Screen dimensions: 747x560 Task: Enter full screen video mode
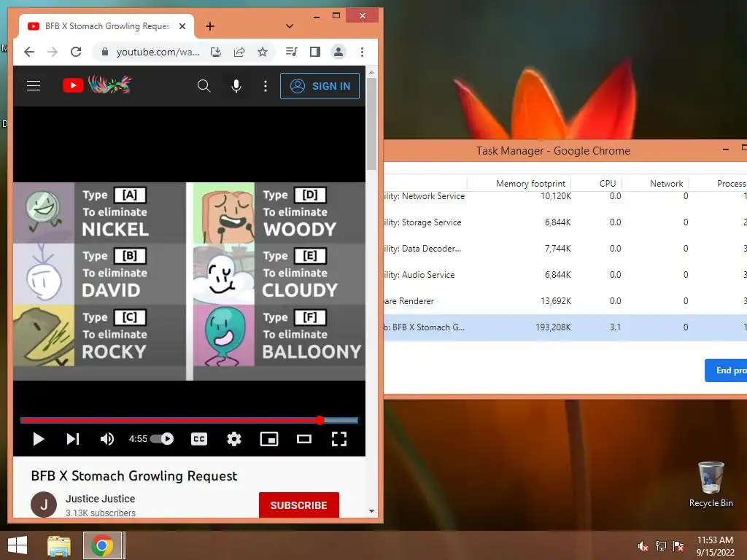pos(338,439)
